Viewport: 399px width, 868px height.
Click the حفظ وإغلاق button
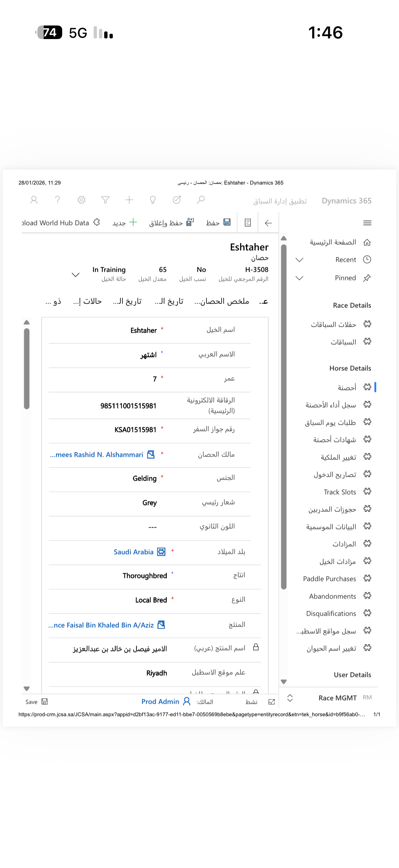click(x=171, y=223)
